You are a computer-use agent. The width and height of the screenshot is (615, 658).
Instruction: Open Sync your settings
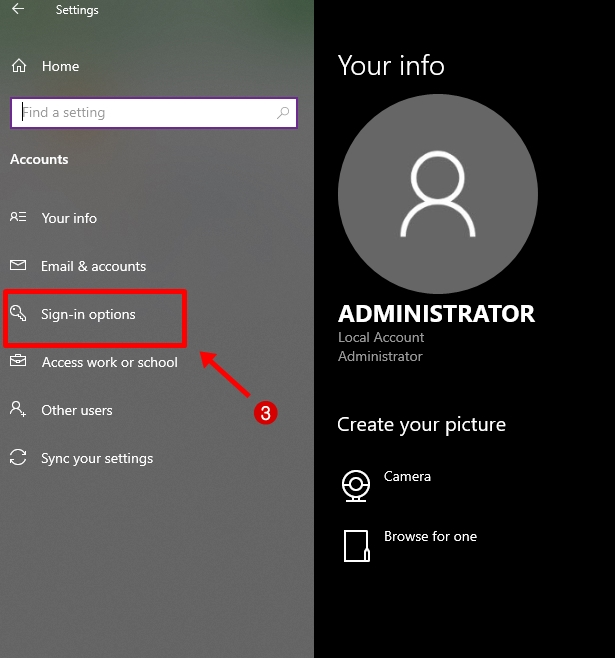97,458
